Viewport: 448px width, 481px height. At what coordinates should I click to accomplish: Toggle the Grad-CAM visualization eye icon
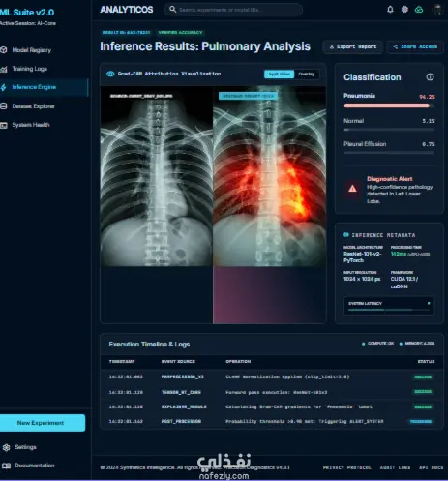[110, 74]
